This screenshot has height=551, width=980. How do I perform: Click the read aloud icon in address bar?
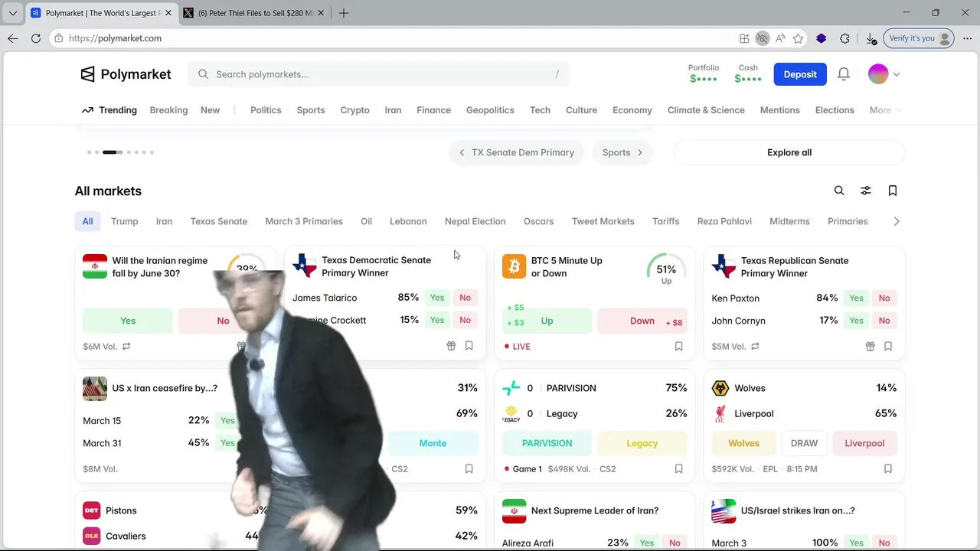[780, 38]
